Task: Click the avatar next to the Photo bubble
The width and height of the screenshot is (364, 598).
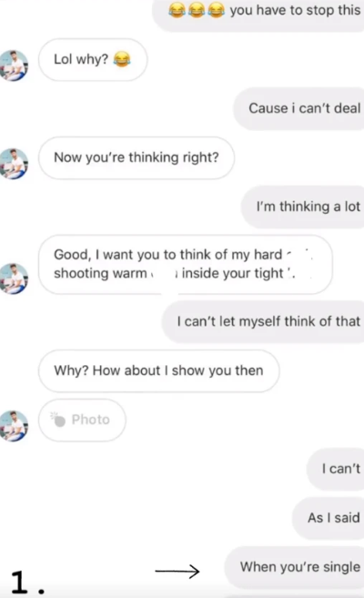Action: click(14, 426)
